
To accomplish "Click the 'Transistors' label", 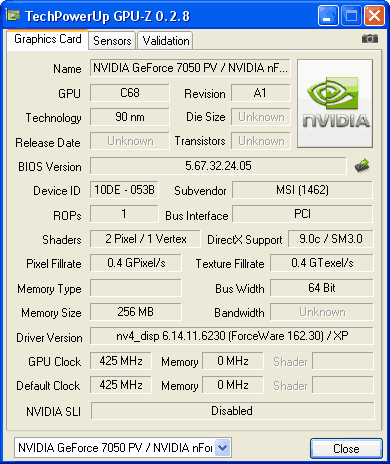I will [x=200, y=141].
